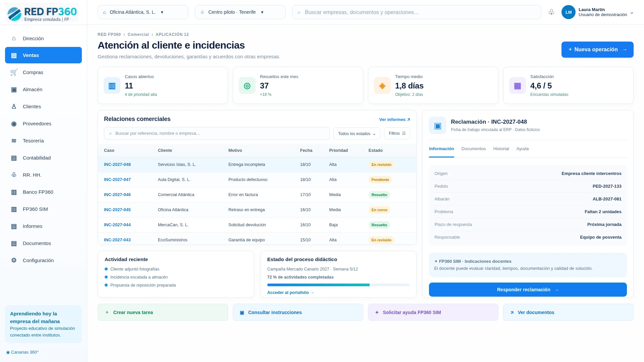Click the Compras cart icon in the sidebar
644x362 pixels.
[14, 72]
